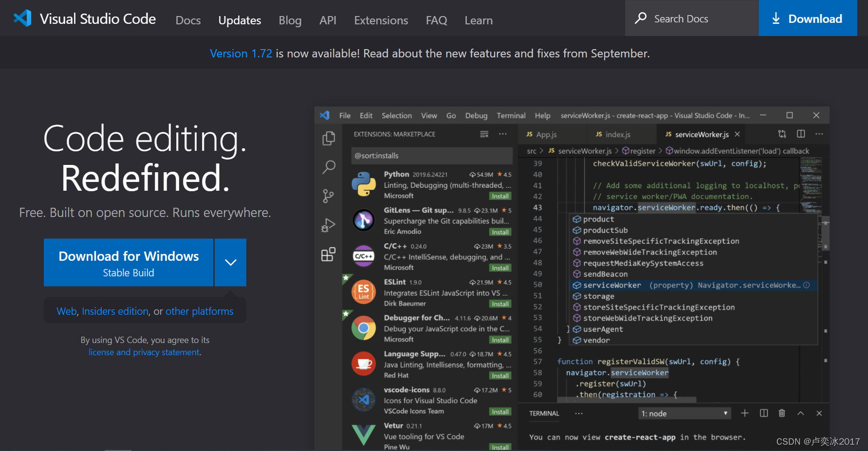Select the userAgent autocomplete suggestion
Image resolution: width=868 pixels, height=451 pixels.
pyautogui.click(x=693, y=329)
